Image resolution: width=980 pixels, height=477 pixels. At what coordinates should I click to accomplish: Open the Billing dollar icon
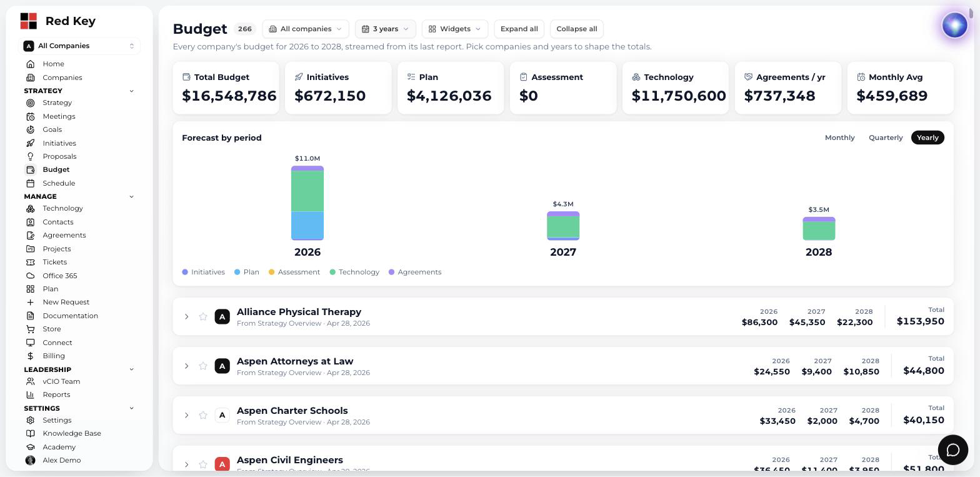(x=30, y=356)
